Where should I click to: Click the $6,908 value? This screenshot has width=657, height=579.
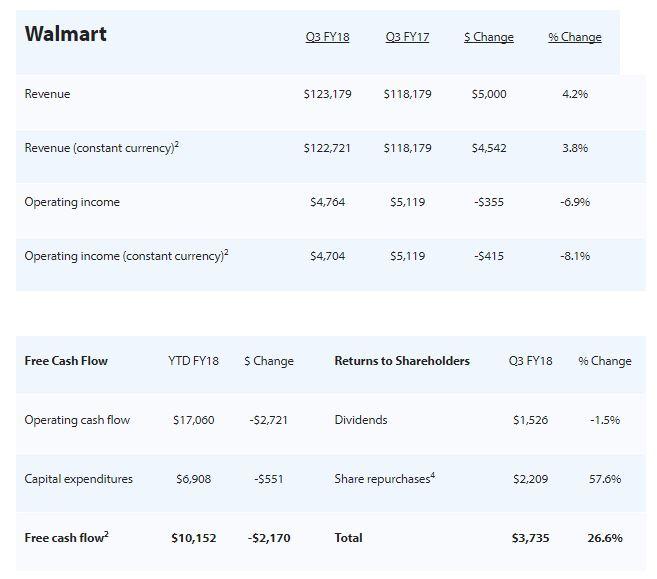coord(193,479)
